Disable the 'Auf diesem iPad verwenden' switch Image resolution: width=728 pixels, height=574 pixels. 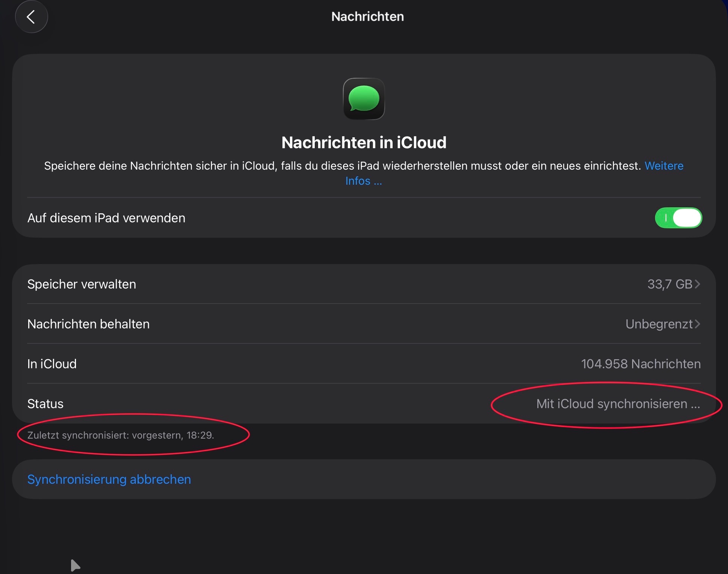(x=678, y=218)
